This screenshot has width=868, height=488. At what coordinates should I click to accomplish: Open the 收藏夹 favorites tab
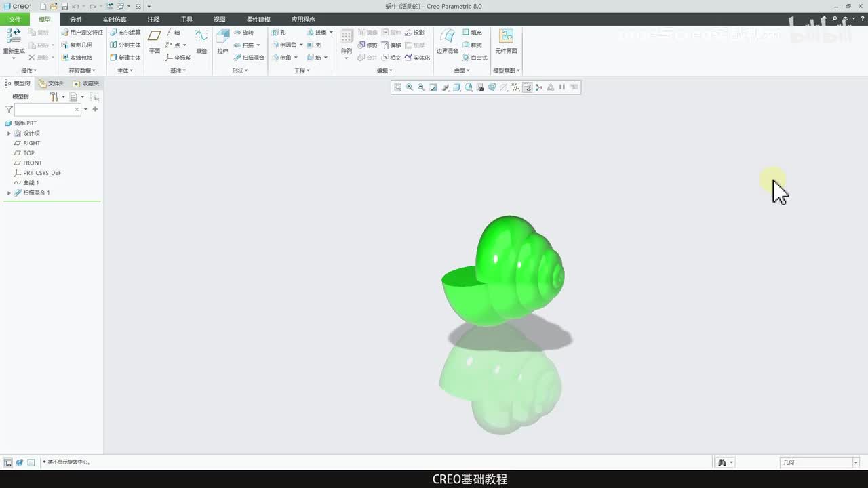86,83
